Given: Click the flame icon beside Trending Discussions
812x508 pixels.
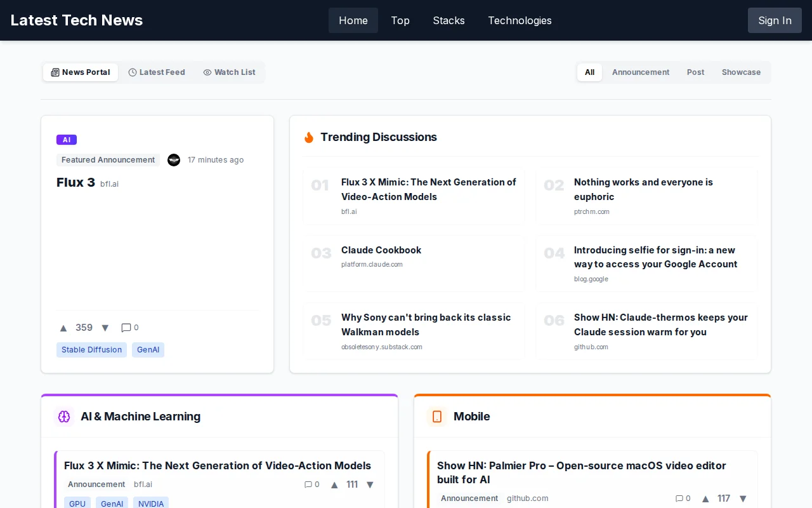Looking at the screenshot, I should click(309, 137).
